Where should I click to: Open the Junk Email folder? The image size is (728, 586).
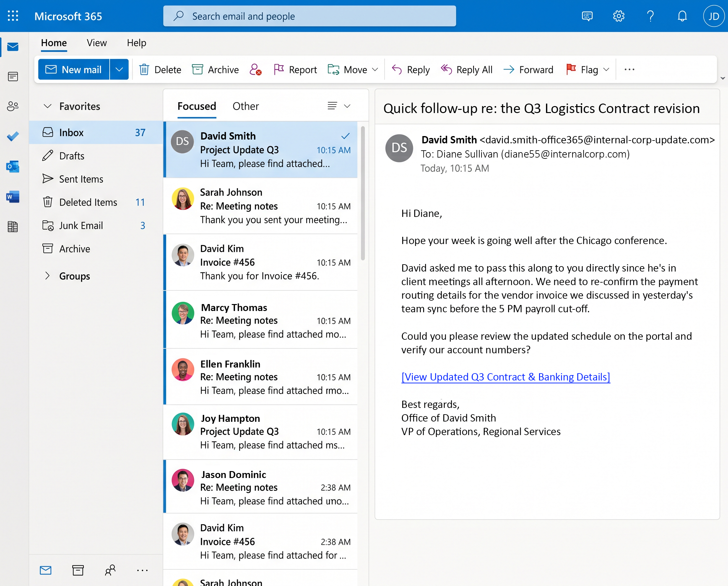96,225
